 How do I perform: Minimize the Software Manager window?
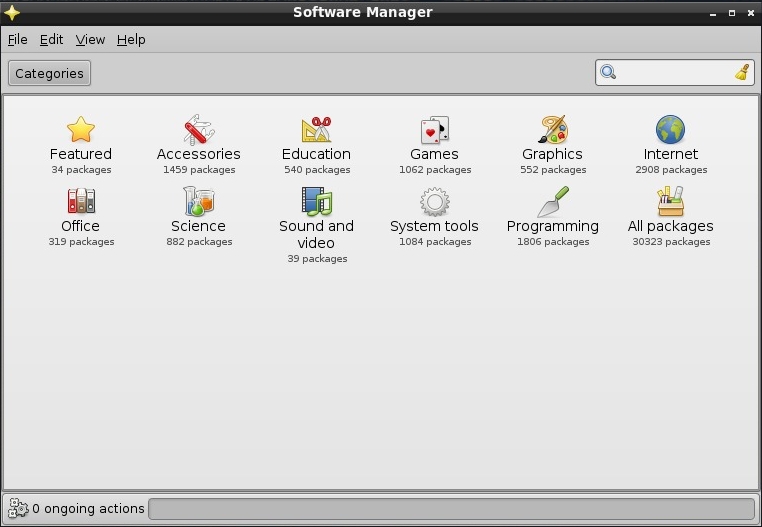(x=713, y=14)
